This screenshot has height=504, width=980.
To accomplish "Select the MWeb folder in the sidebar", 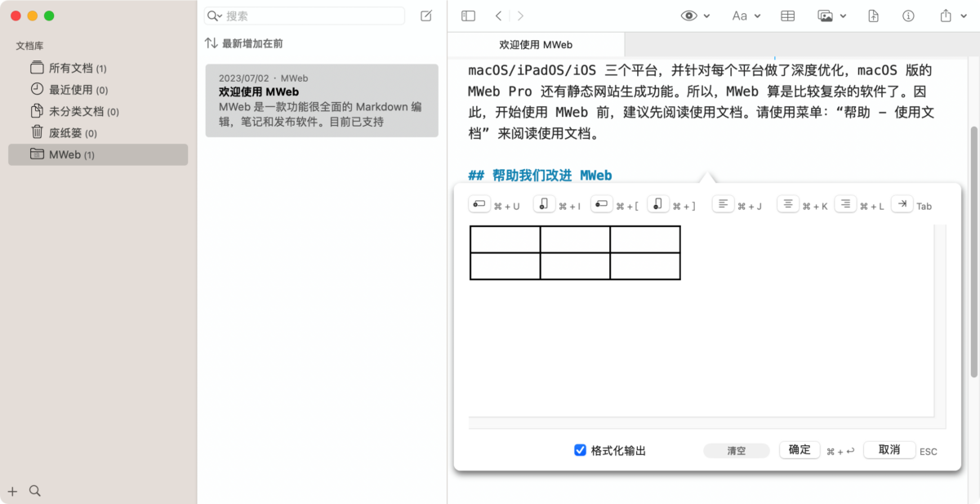I will [x=98, y=154].
